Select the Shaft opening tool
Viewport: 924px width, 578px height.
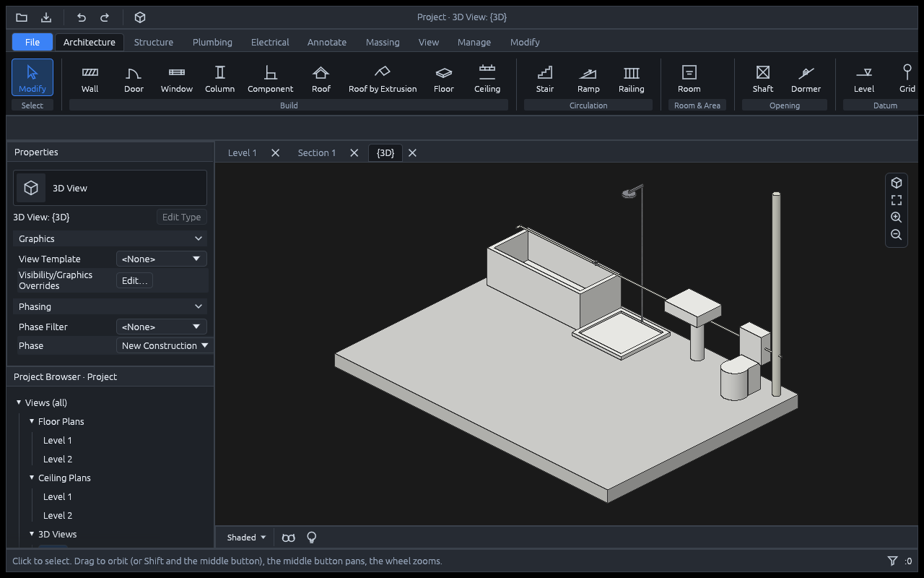pyautogui.click(x=763, y=78)
